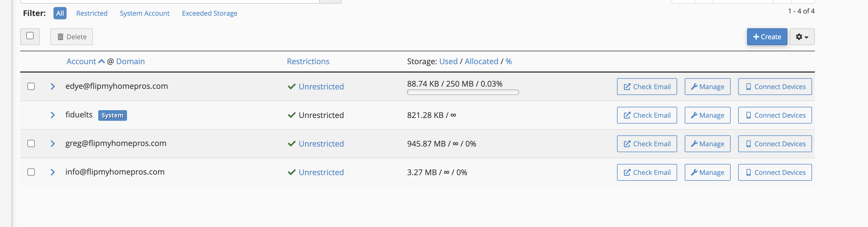
Task: Toggle the select-all checkbox
Action: [30, 36]
